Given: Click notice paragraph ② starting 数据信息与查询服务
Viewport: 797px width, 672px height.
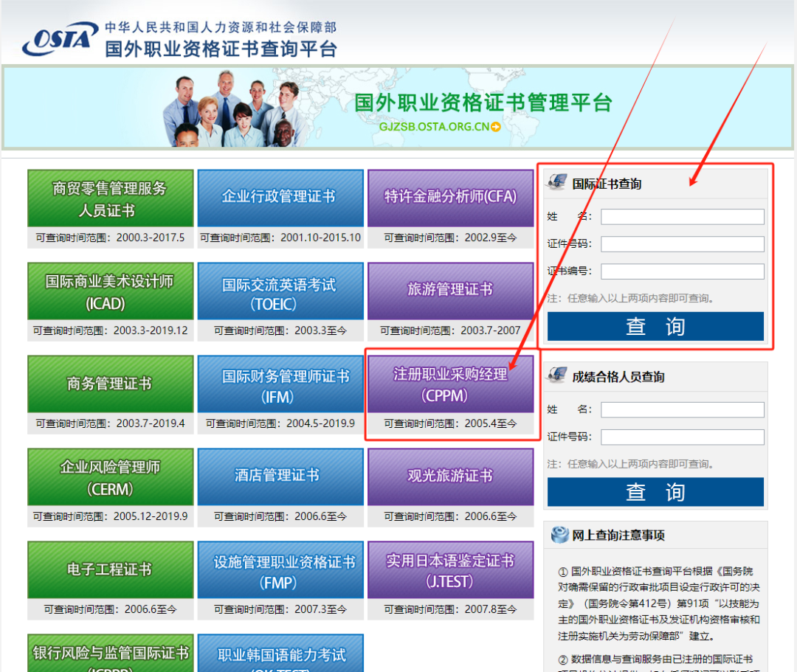Looking at the screenshot, I should 659,663.
